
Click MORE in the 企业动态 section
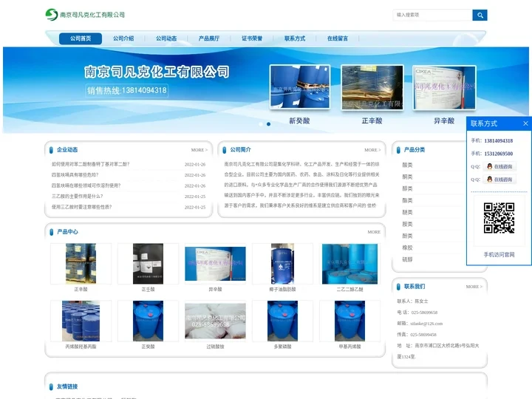[199, 150]
